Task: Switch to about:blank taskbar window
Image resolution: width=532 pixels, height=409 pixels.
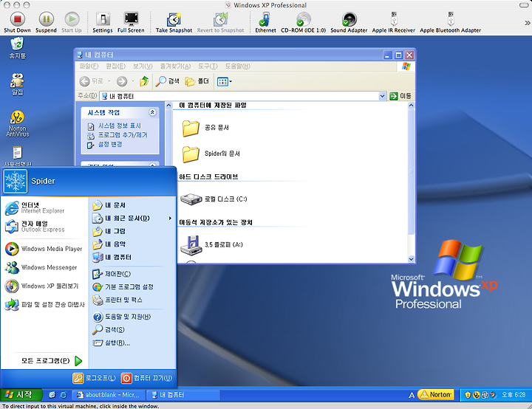Action: (109, 395)
